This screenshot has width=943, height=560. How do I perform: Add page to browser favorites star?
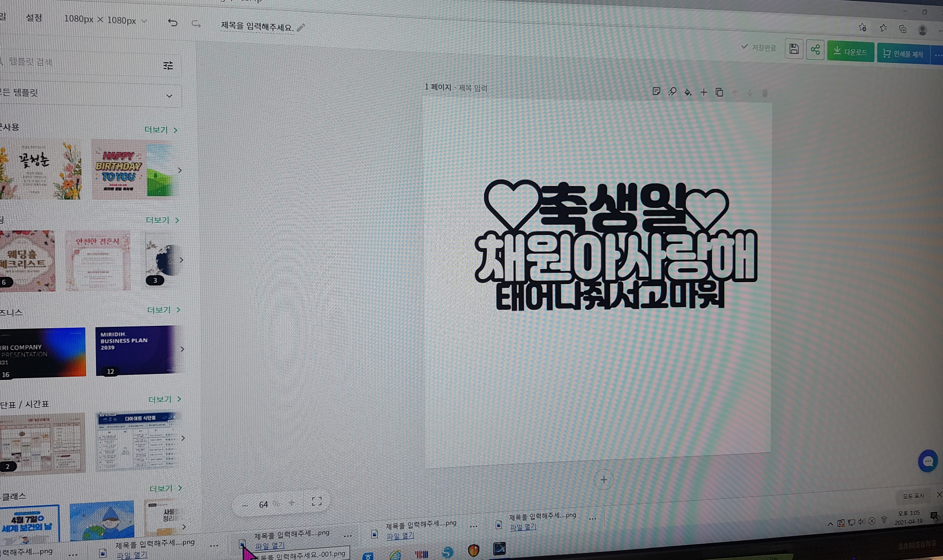(863, 28)
